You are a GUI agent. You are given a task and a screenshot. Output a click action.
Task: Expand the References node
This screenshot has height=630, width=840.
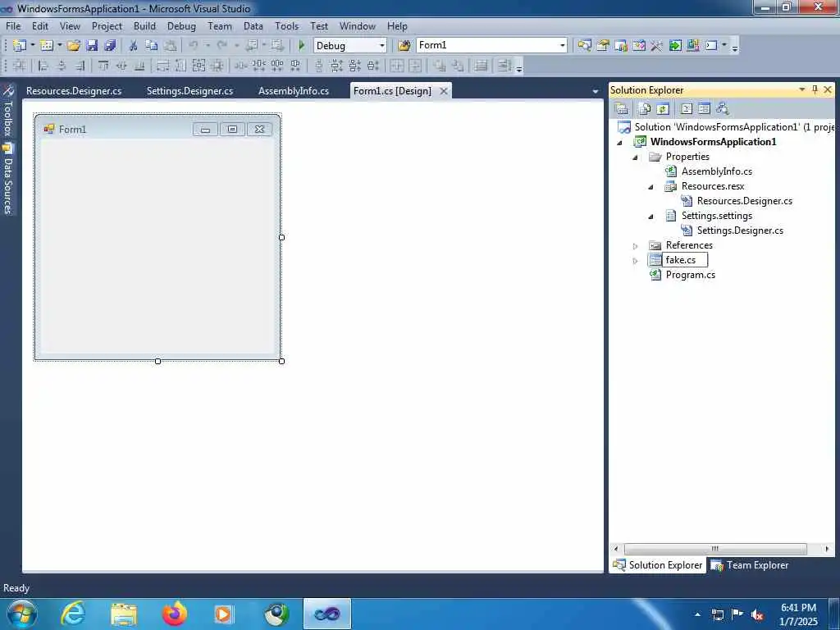point(636,246)
